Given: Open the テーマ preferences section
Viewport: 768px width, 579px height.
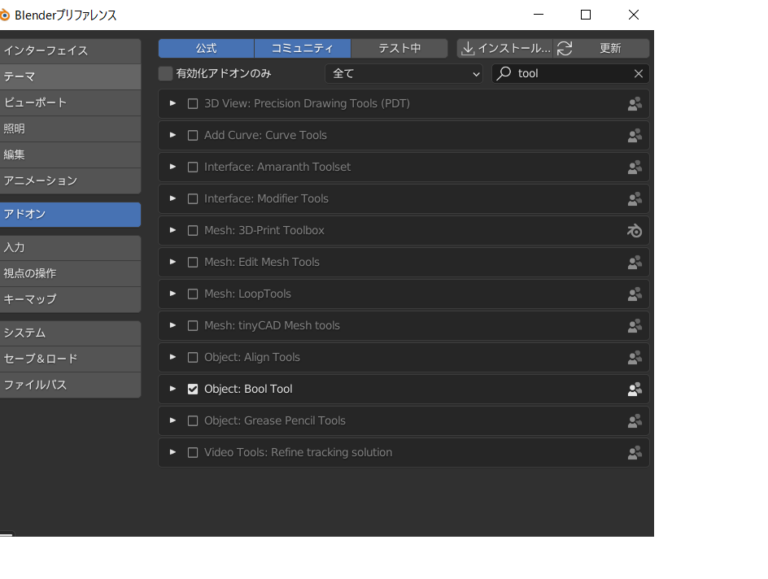Looking at the screenshot, I should (70, 77).
